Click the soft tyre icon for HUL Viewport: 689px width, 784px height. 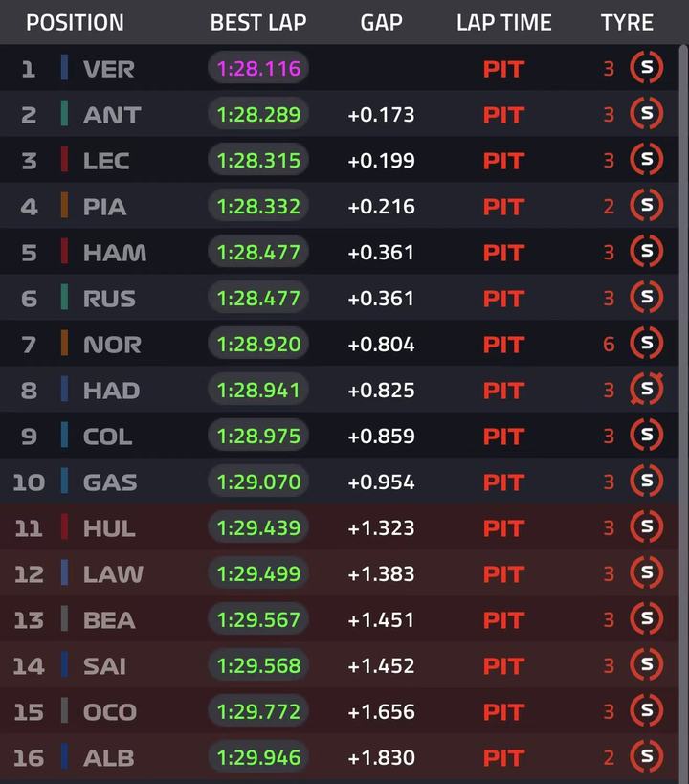click(647, 527)
